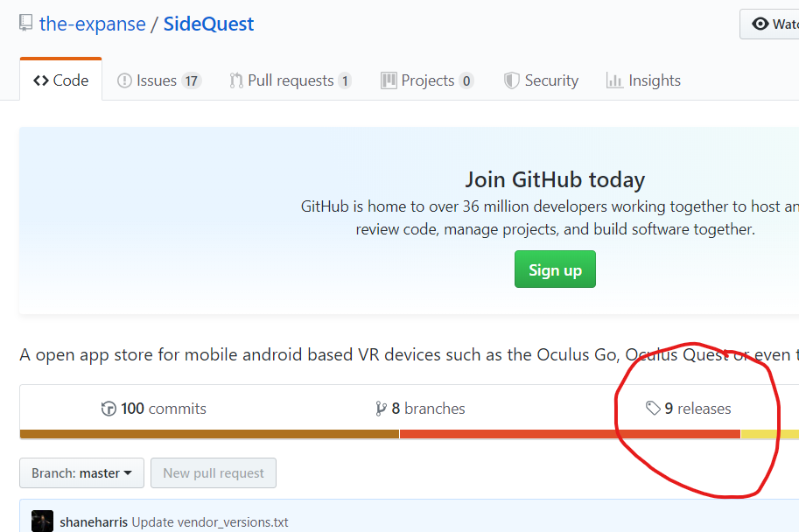This screenshot has width=799, height=532.
Task: Click the Insights graph icon
Action: click(x=614, y=80)
